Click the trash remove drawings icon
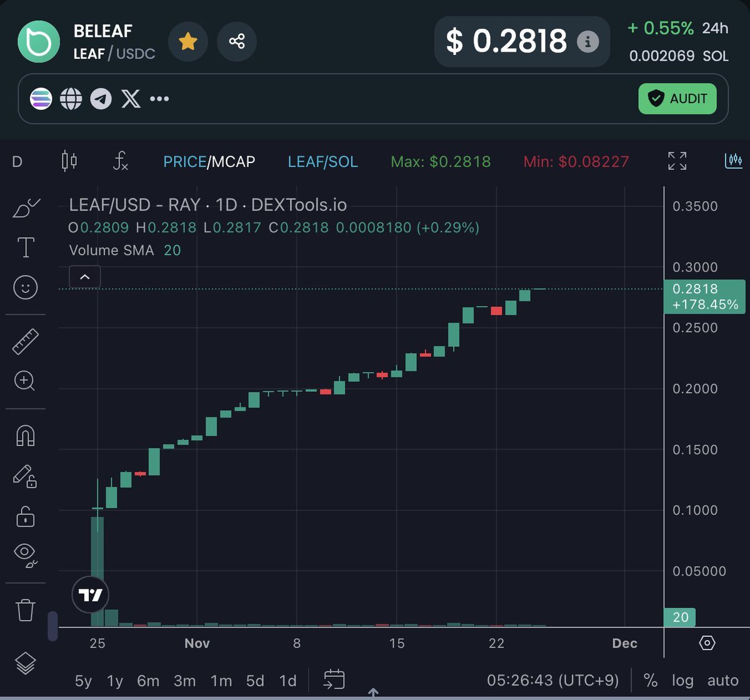Image resolution: width=750 pixels, height=700 pixels. pyautogui.click(x=26, y=609)
